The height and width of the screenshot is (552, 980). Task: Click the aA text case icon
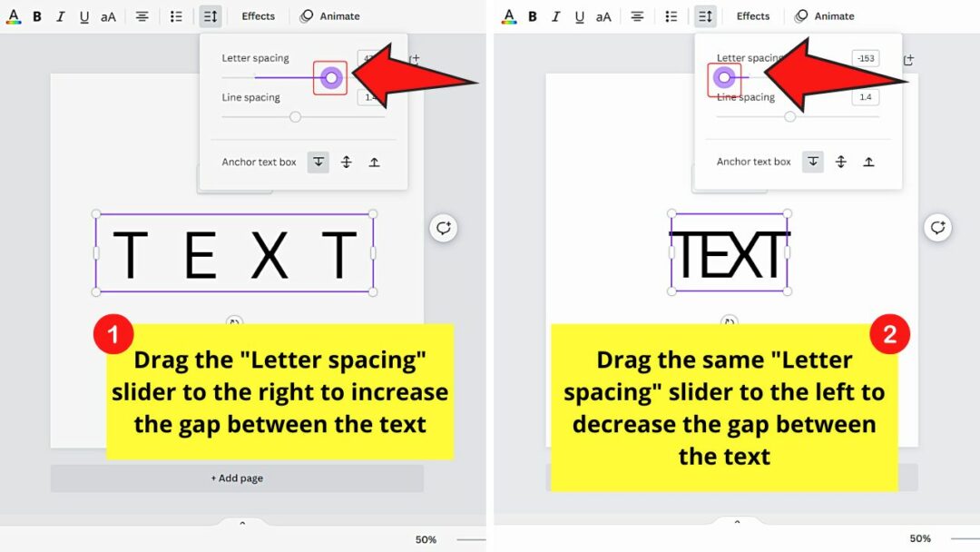[x=108, y=15]
